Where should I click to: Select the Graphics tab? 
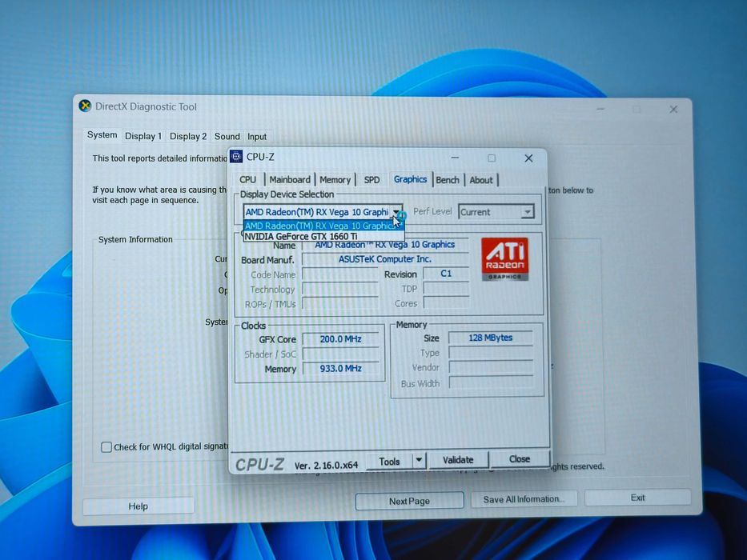tap(410, 179)
